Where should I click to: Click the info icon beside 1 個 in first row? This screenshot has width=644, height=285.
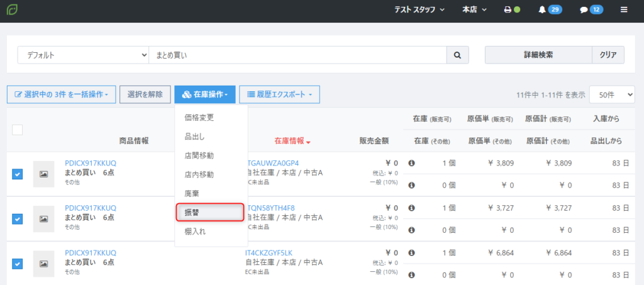pyautogui.click(x=412, y=164)
